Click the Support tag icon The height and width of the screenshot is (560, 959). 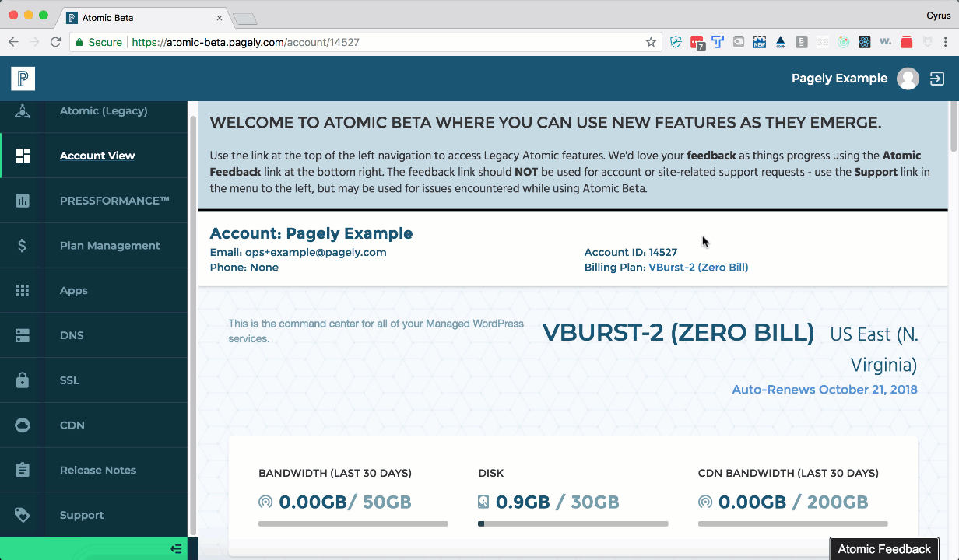pyautogui.click(x=23, y=515)
